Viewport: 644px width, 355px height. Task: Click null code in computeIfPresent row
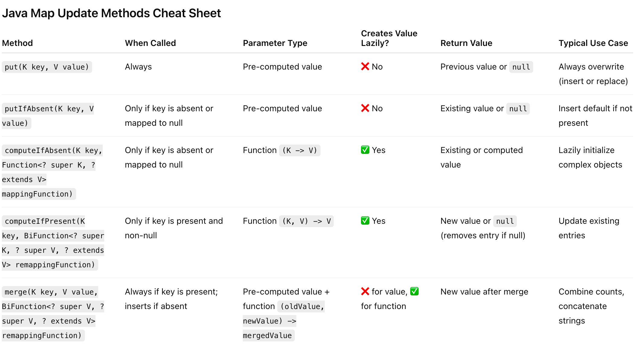505,221
